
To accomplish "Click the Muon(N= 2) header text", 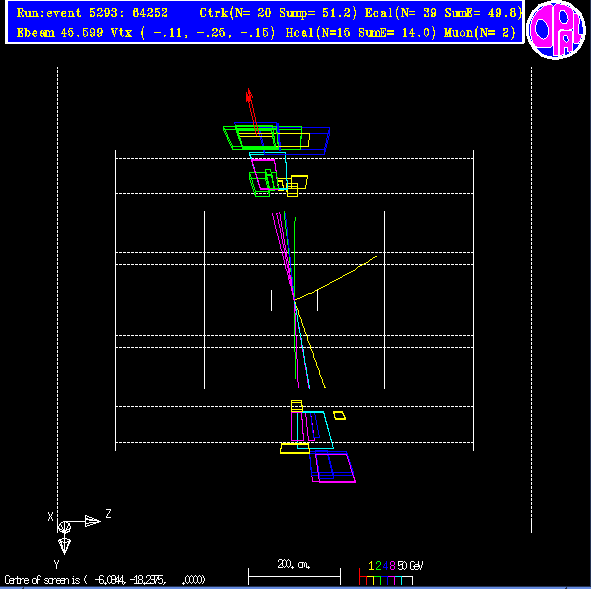I will click(479, 33).
